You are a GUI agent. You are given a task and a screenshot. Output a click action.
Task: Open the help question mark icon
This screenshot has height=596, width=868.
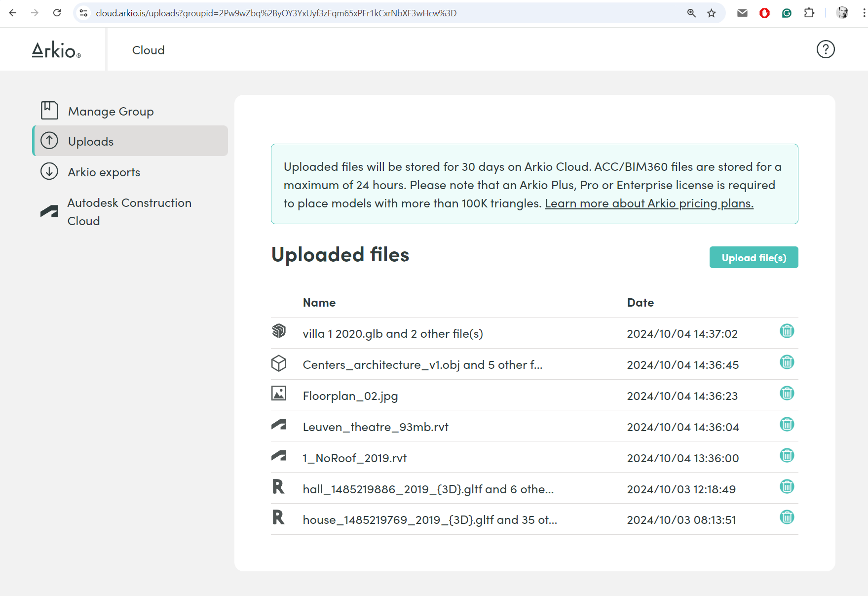(x=826, y=49)
